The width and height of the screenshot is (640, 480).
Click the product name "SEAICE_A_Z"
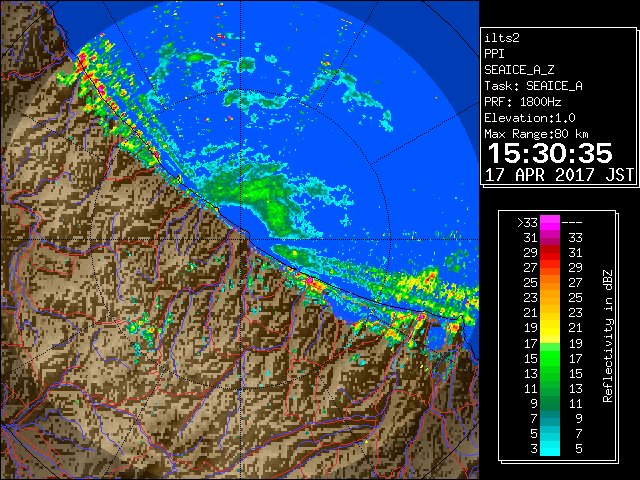[519, 70]
